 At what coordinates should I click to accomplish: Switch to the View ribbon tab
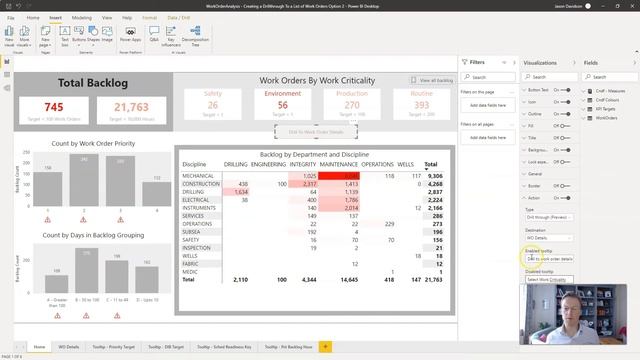pyautogui.click(x=107, y=18)
